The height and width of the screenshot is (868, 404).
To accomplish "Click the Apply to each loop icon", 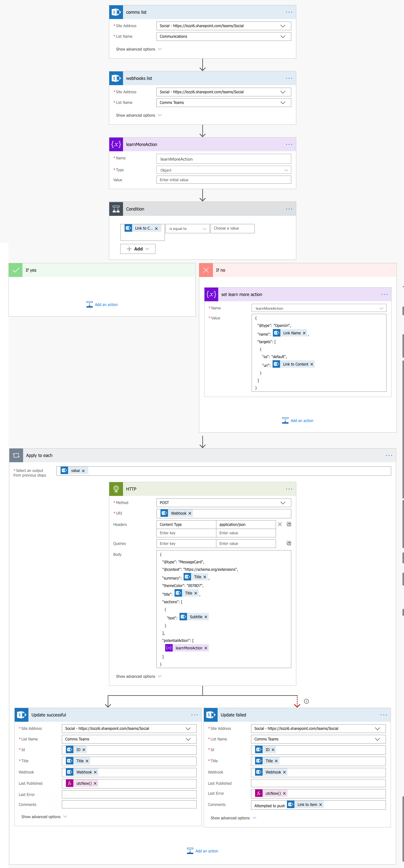I will click(16, 455).
